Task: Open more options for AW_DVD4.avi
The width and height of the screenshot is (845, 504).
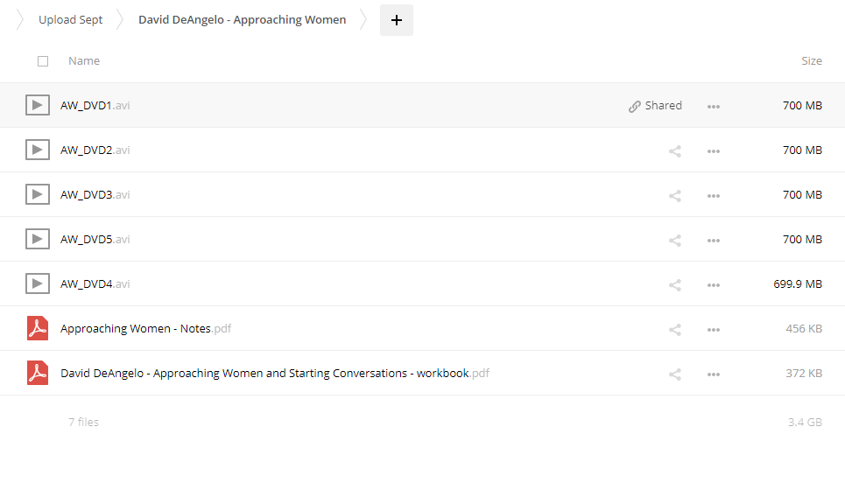Action: tap(714, 284)
